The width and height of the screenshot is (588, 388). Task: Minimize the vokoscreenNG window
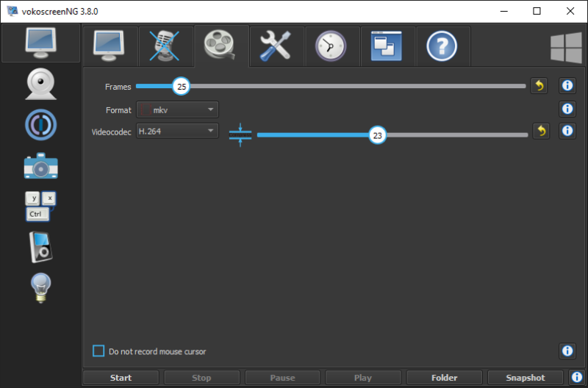click(504, 11)
